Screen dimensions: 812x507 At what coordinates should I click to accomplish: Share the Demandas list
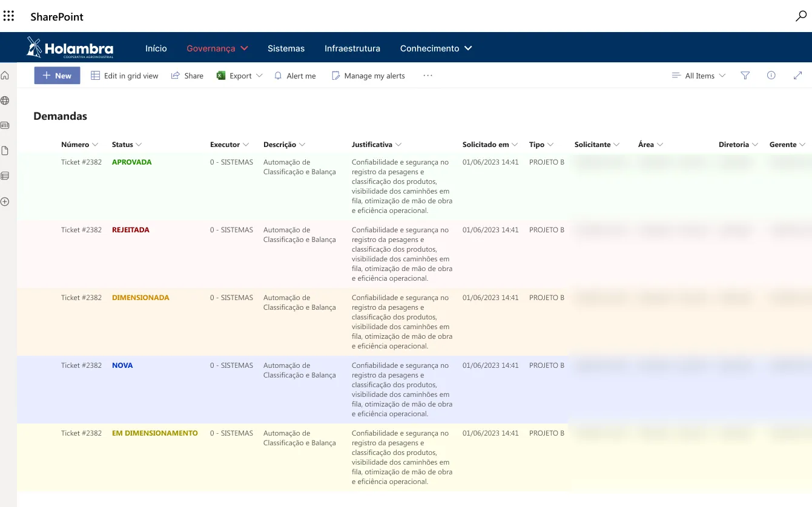[x=187, y=76]
